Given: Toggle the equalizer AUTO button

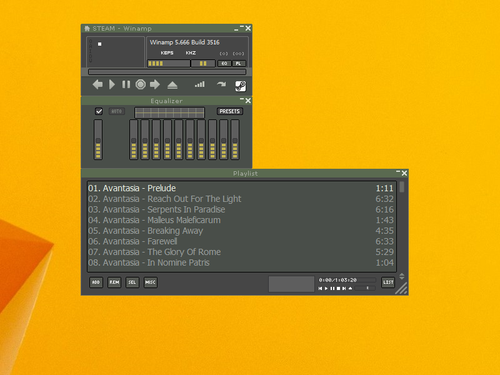Looking at the screenshot, I should [117, 111].
